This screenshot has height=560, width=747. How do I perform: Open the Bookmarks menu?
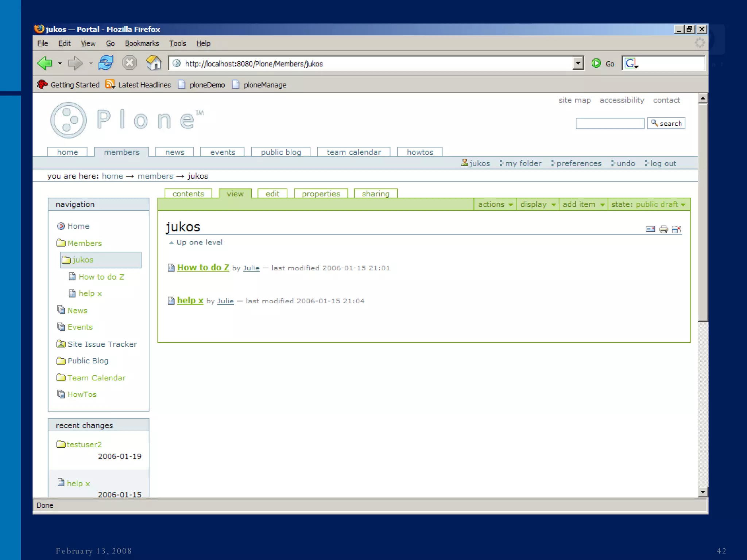click(142, 43)
